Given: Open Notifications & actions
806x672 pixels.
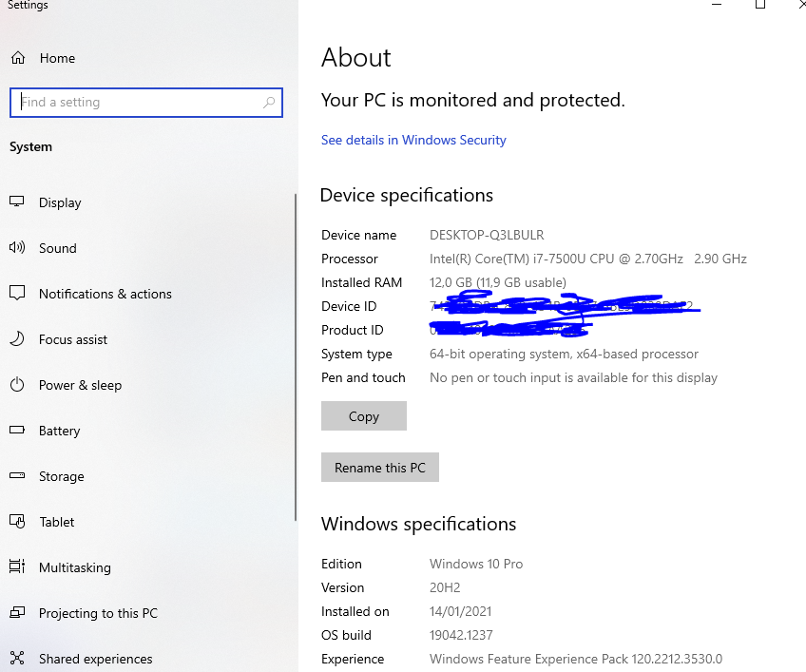Looking at the screenshot, I should (106, 294).
